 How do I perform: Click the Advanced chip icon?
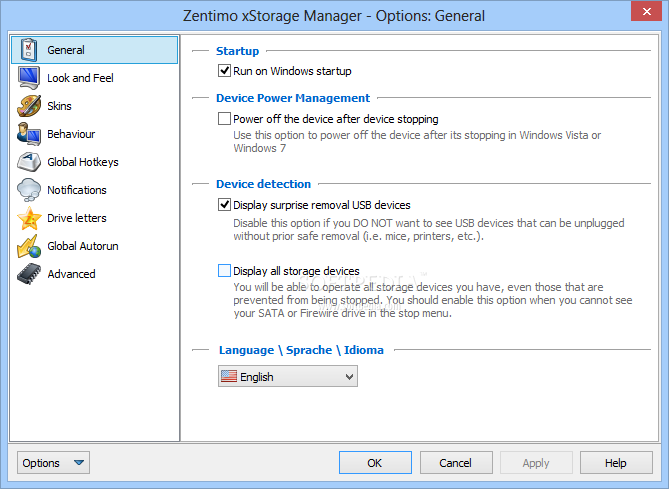(29, 274)
